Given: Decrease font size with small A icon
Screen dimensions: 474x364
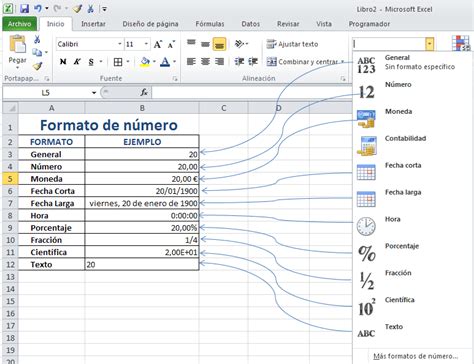Looking at the screenshot, I should (x=171, y=44).
